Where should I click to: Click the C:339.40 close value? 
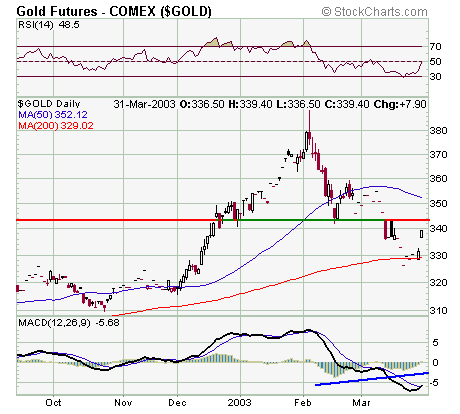click(x=347, y=104)
